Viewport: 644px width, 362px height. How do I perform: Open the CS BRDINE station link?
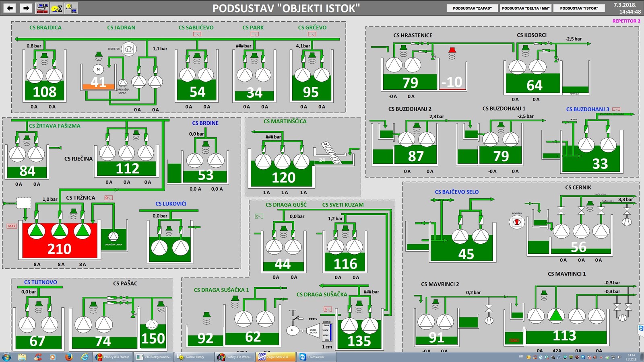click(x=205, y=123)
